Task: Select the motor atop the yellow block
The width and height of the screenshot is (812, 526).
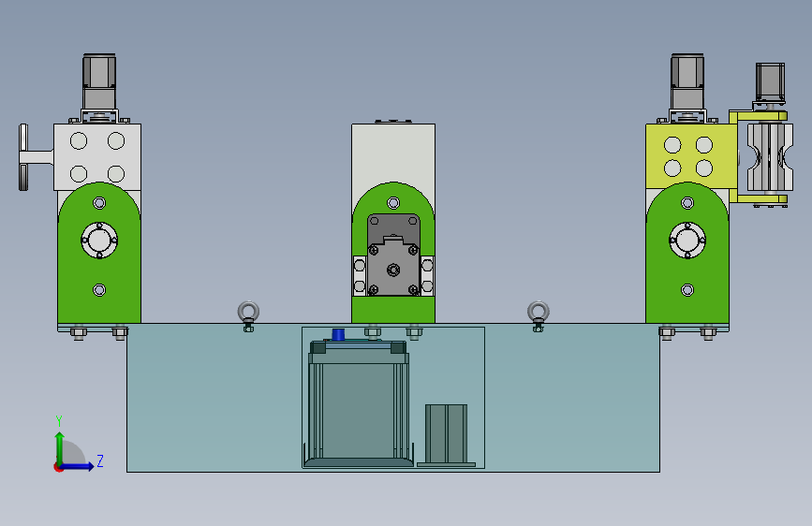Action: pyautogui.click(x=687, y=81)
